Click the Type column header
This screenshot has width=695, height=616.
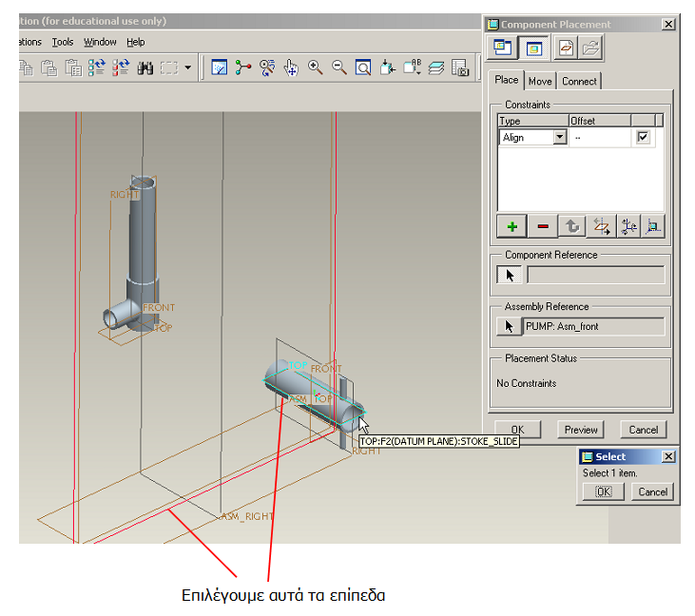(x=533, y=121)
